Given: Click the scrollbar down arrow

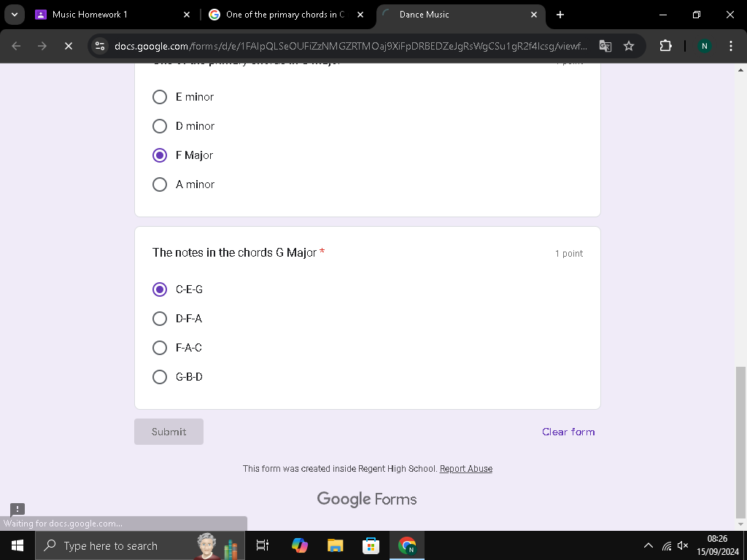Looking at the screenshot, I should (740, 525).
